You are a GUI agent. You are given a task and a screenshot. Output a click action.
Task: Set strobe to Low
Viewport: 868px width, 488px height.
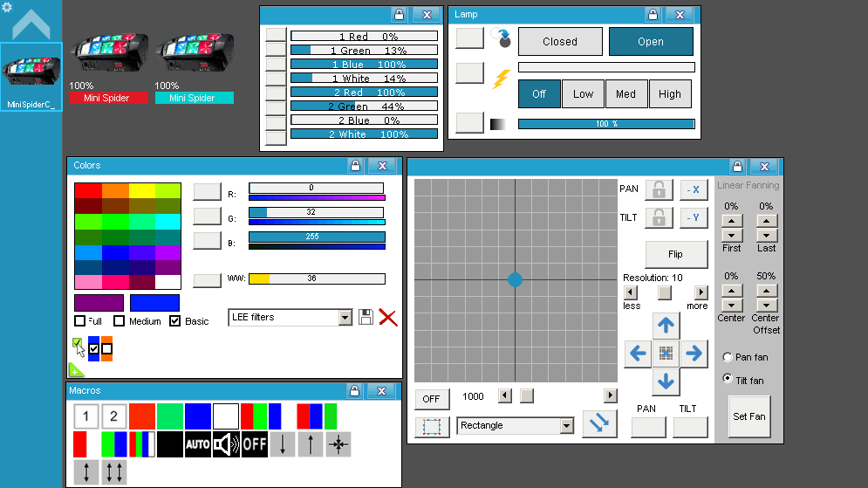click(583, 94)
